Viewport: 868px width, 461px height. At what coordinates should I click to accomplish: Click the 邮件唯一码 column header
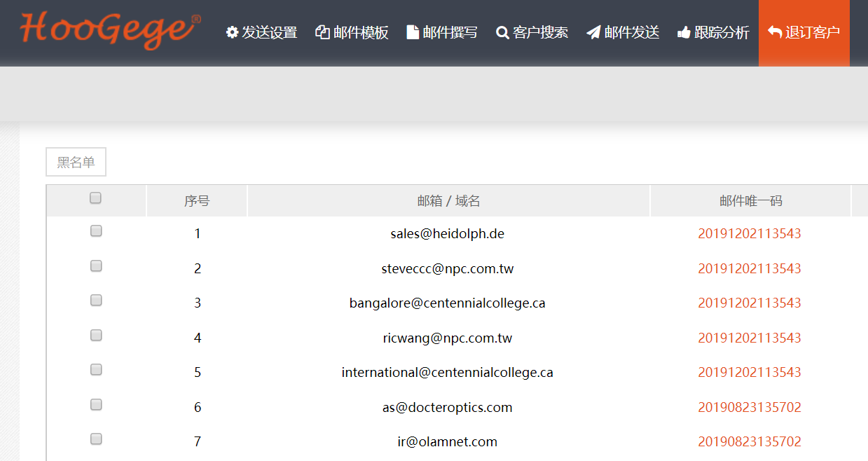tap(750, 201)
